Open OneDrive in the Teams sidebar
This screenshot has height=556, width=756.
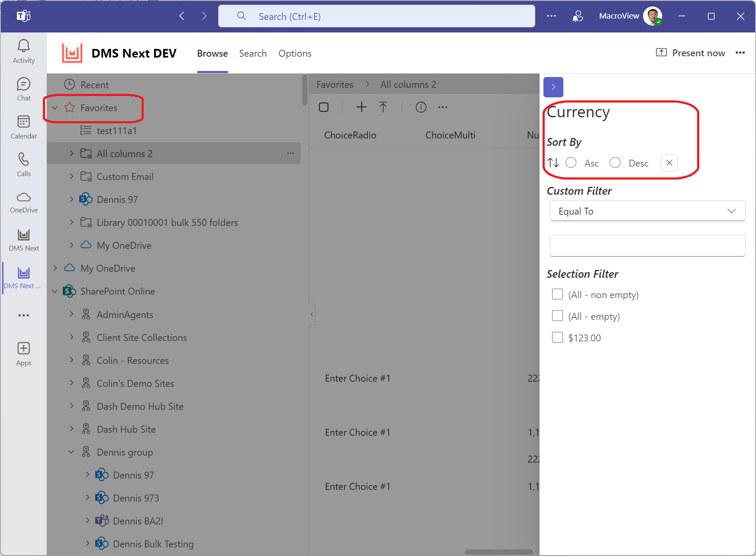[24, 202]
